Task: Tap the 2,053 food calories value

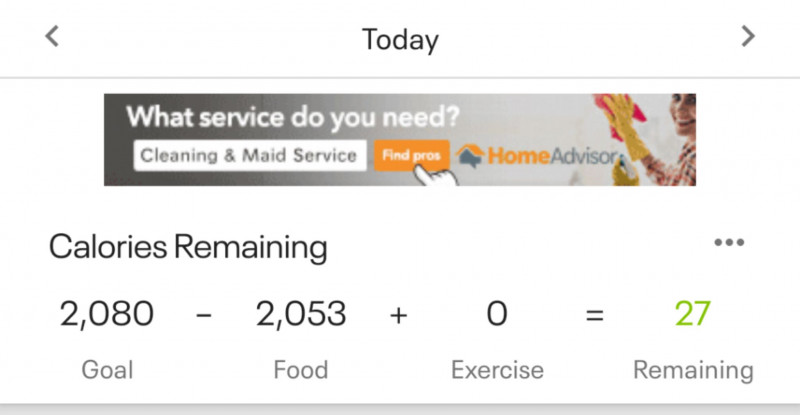Action: (x=301, y=314)
